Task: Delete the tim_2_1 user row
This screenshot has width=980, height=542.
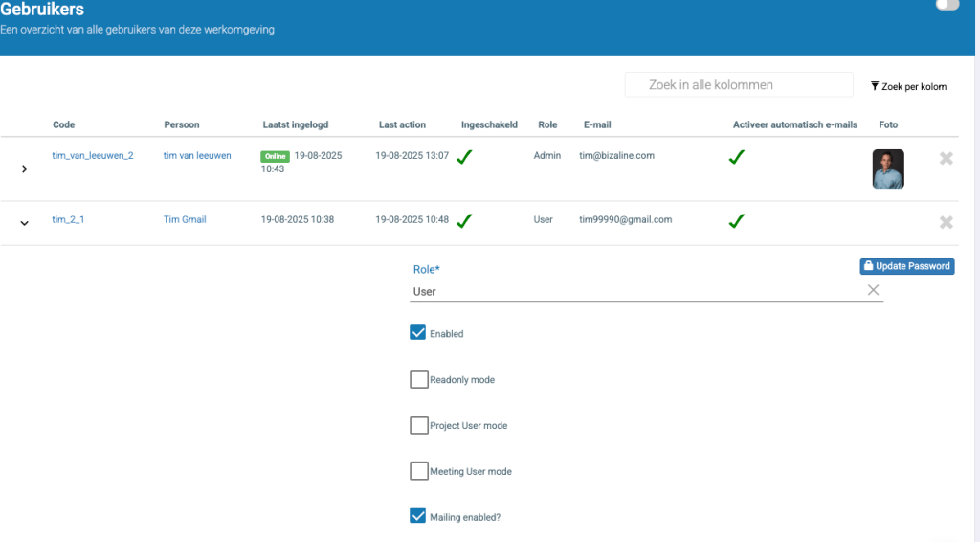Action: pyautogui.click(x=946, y=222)
